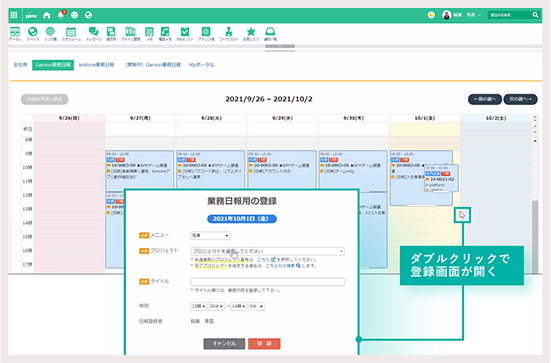This screenshot has height=363, width=551.
Task: Click the header search input field
Action: point(510,15)
